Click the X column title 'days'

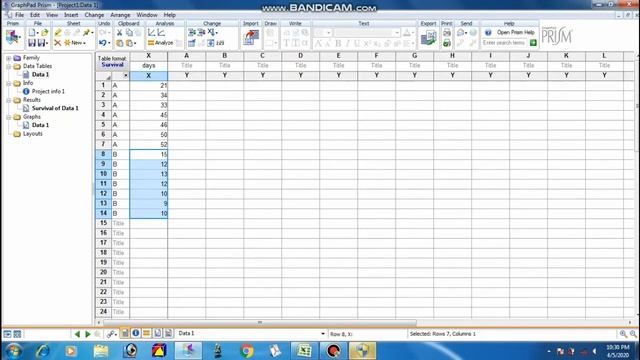pyautogui.click(x=149, y=65)
